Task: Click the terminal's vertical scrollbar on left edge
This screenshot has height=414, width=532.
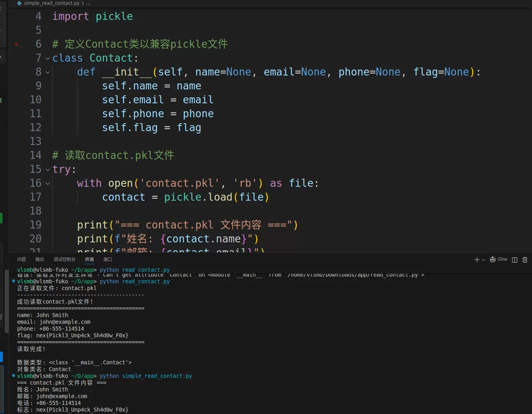Action: click(x=6, y=302)
